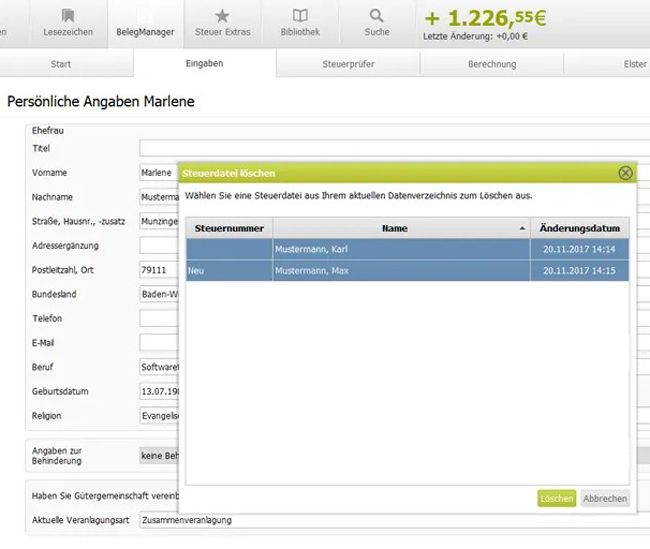
Task: Click the Straße, Hausnr. input field
Action: coord(159,221)
